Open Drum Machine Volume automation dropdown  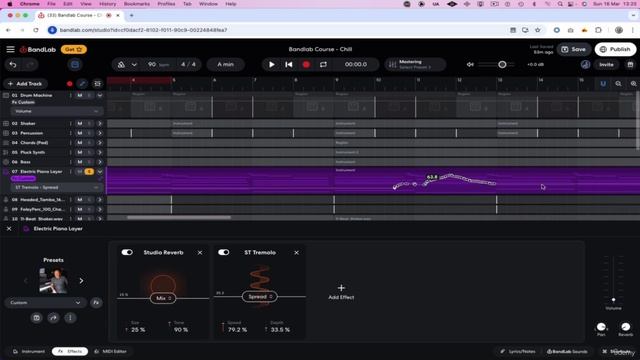(57, 111)
